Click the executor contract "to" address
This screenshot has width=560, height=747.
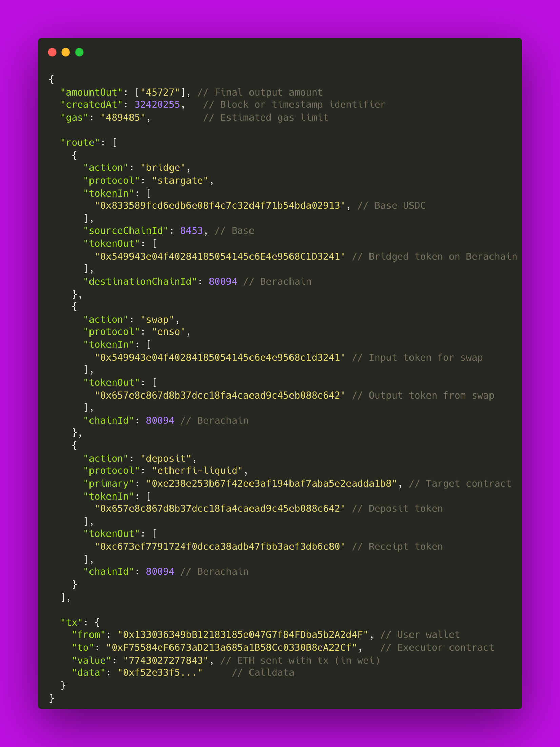point(232,648)
